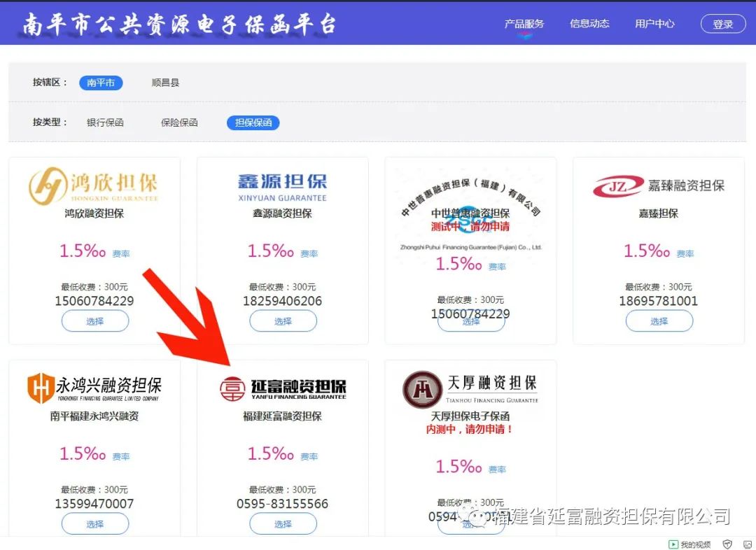
Task: Choose 福建延富融资担保 with 选择 button
Action: click(283, 524)
